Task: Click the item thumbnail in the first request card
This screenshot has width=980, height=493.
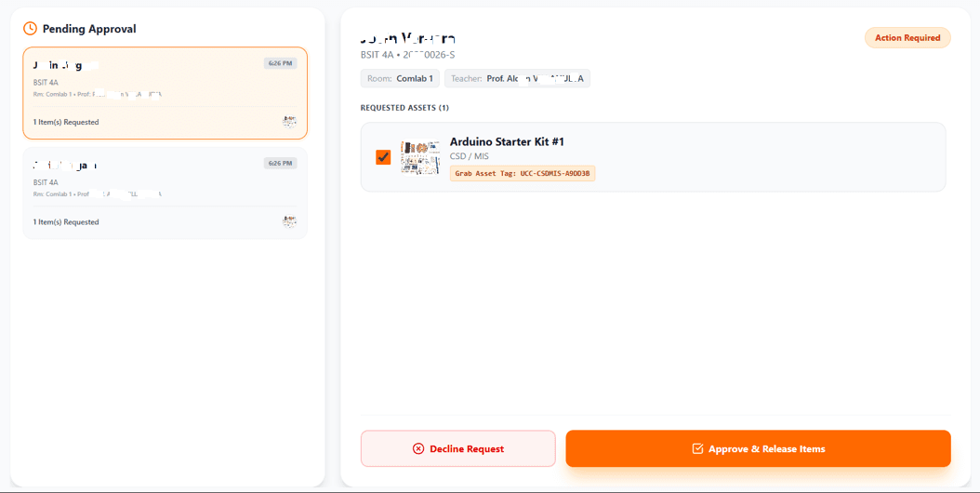Action: click(x=289, y=122)
